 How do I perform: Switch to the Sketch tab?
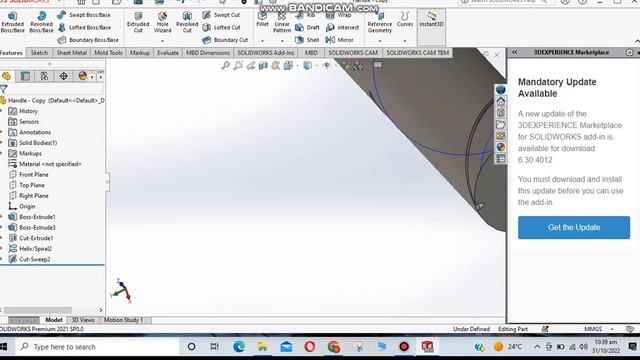39,53
